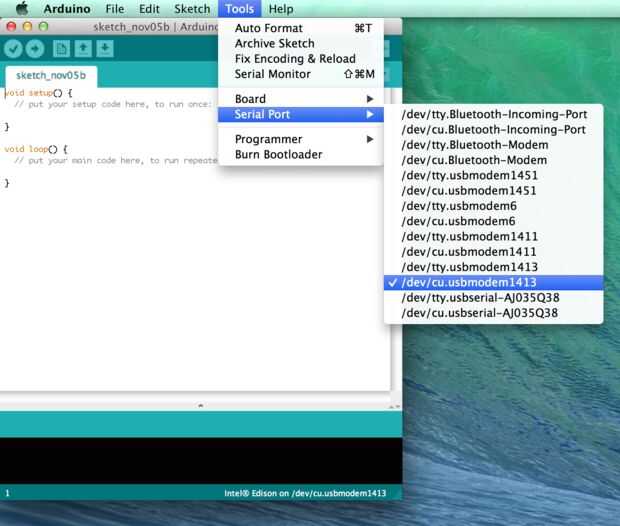620x526 pixels.
Task: Minimize the Arduino window with yellow button
Action: point(27,26)
